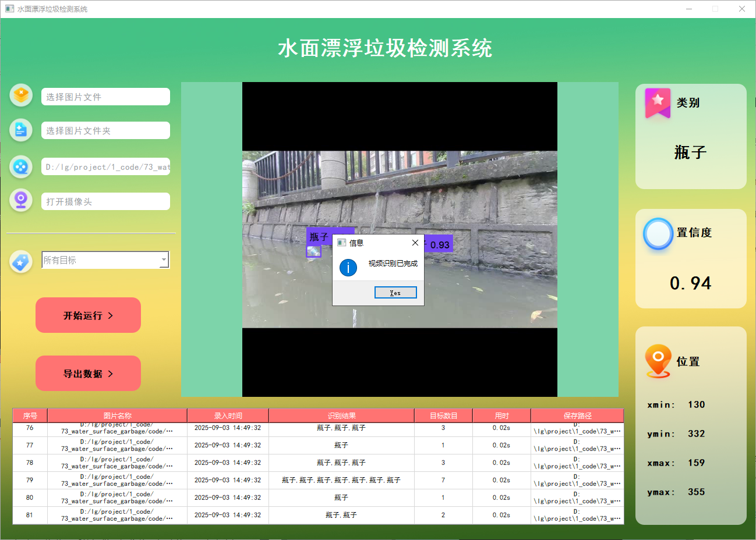The width and height of the screenshot is (756, 540).
Task: Confirm the dialog with Yes button
Action: tap(395, 293)
